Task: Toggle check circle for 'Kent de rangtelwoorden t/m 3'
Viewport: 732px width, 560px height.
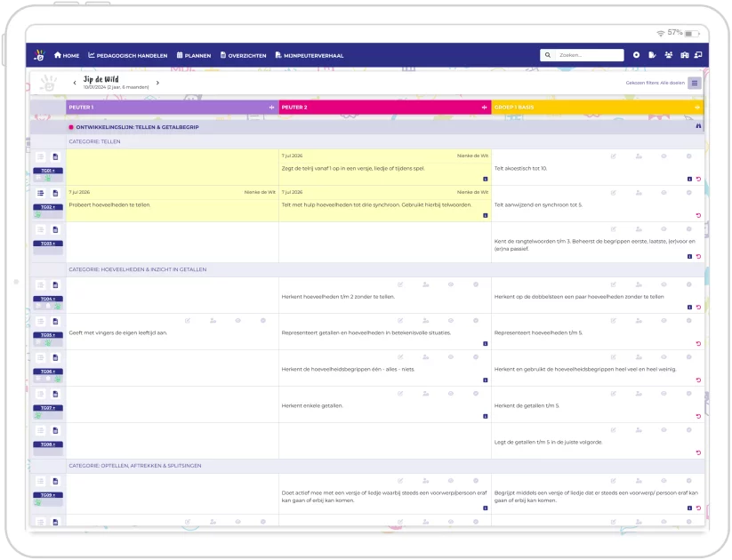Action: [689, 229]
